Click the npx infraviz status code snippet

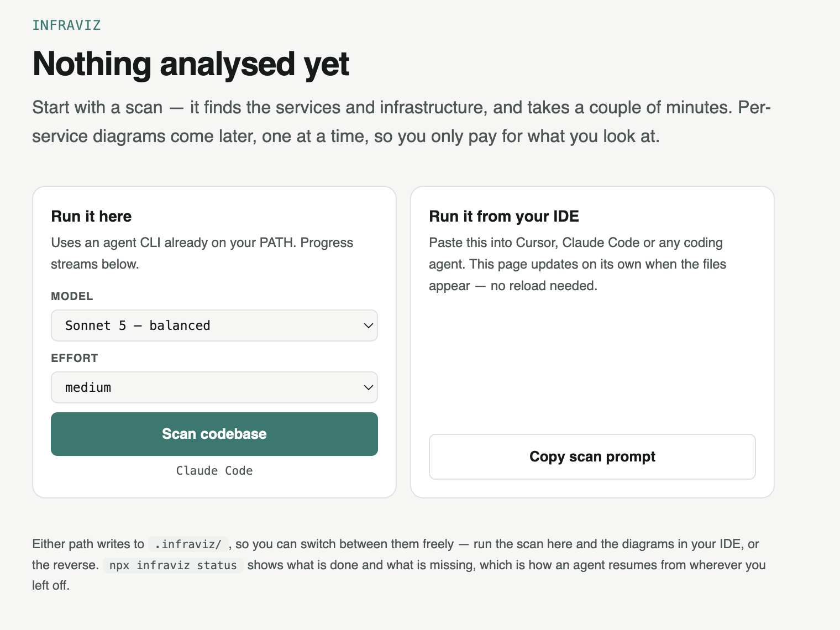pyautogui.click(x=173, y=565)
